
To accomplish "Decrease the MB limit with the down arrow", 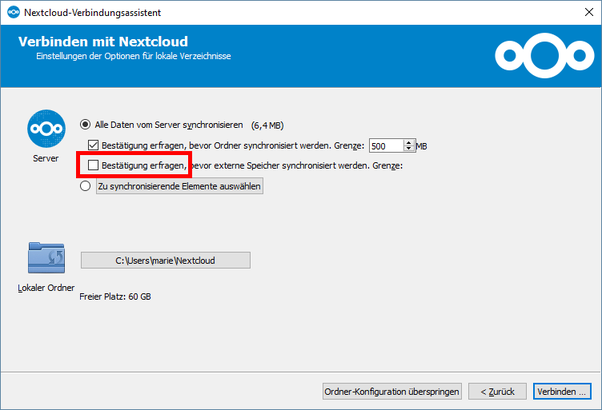I will (408, 150).
